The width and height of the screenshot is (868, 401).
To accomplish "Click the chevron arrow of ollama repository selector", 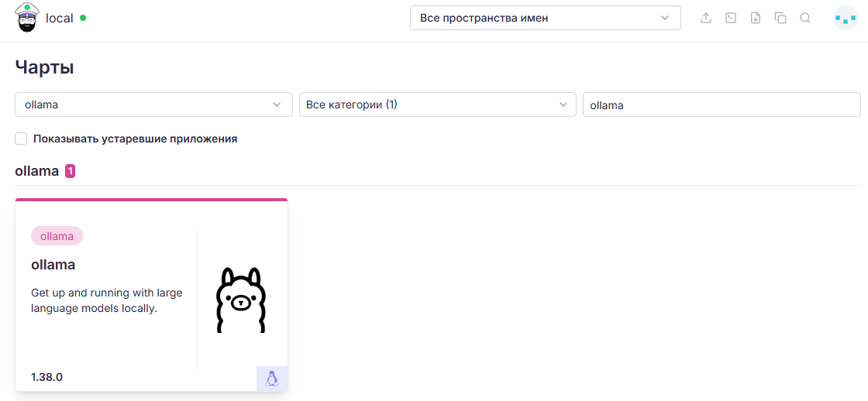I will point(277,105).
